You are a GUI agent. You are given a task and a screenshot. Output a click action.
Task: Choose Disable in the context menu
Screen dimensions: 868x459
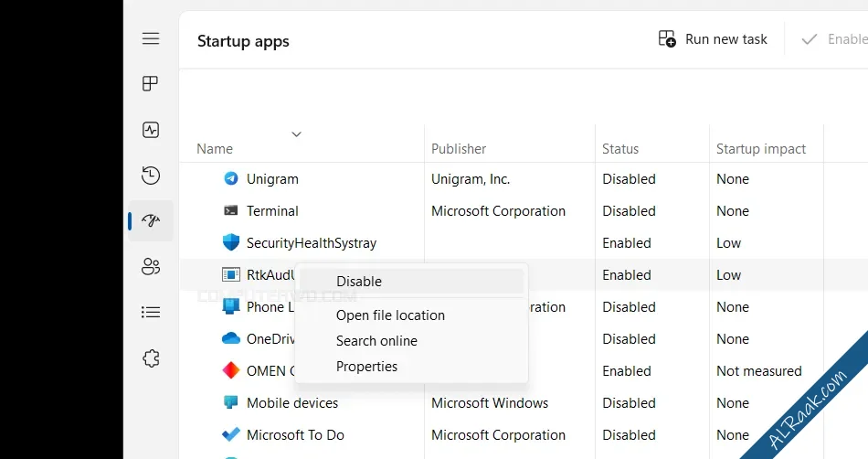[x=412, y=282]
